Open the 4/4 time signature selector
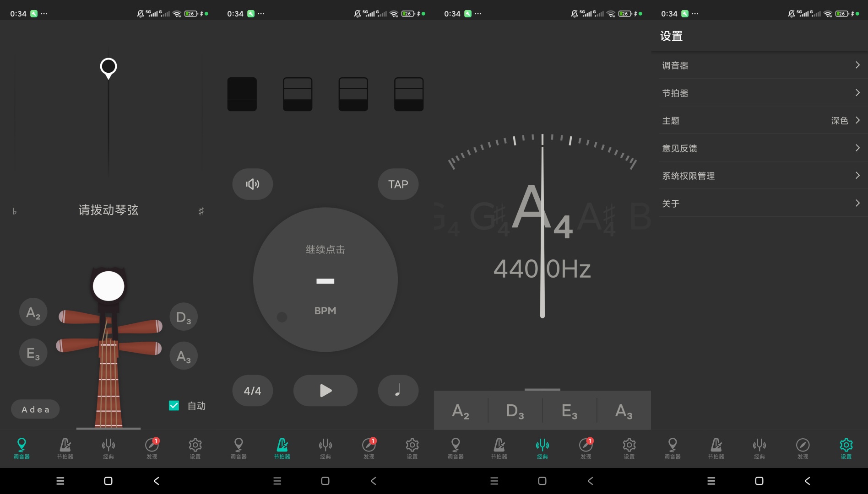Viewport: 868px width, 494px height. point(252,391)
